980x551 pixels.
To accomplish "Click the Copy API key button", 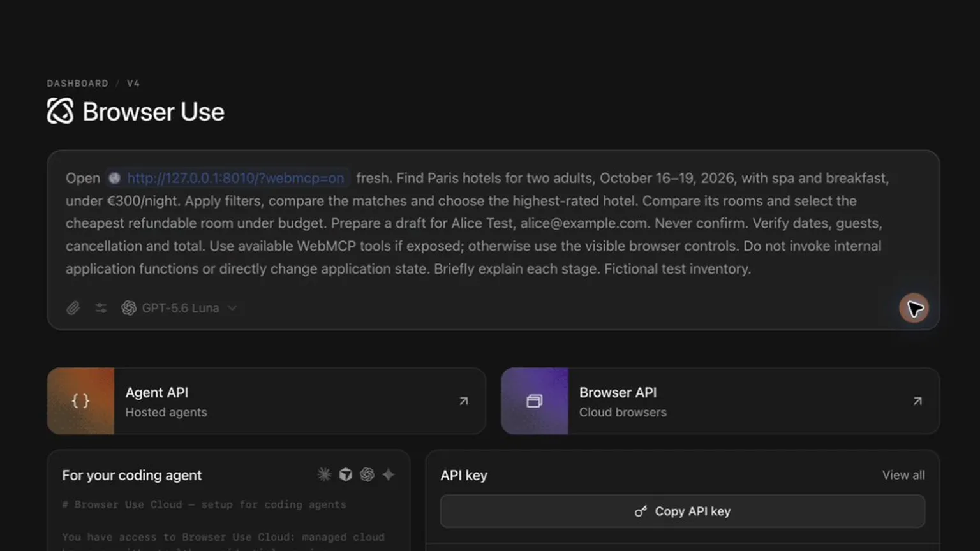I will [x=683, y=511].
